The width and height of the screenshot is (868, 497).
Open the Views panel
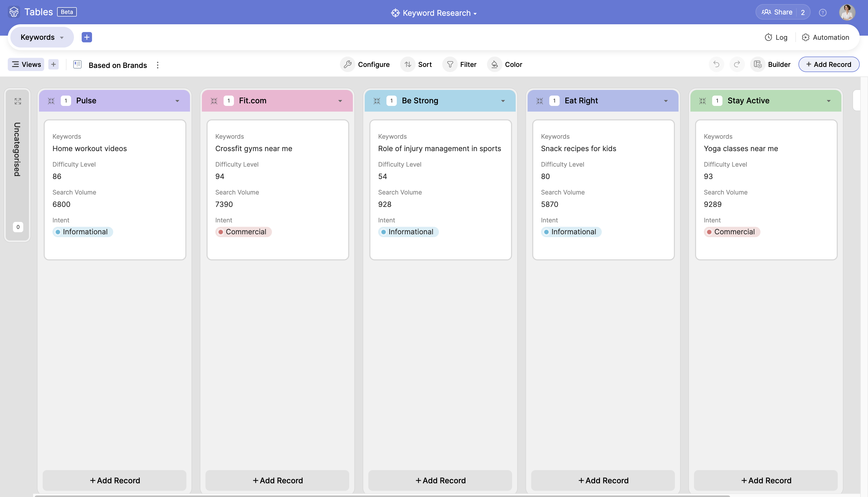click(x=26, y=65)
